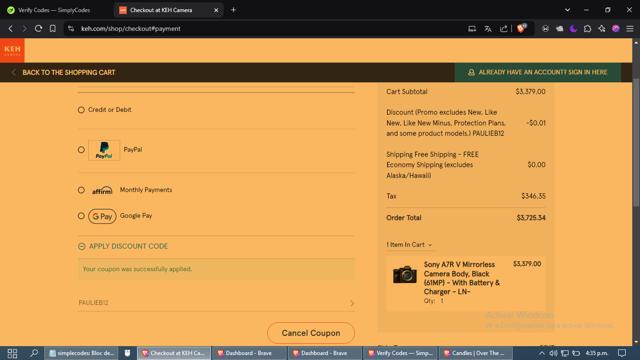Go back to previous page
This screenshot has height=360, width=640.
pyautogui.click(x=11, y=29)
